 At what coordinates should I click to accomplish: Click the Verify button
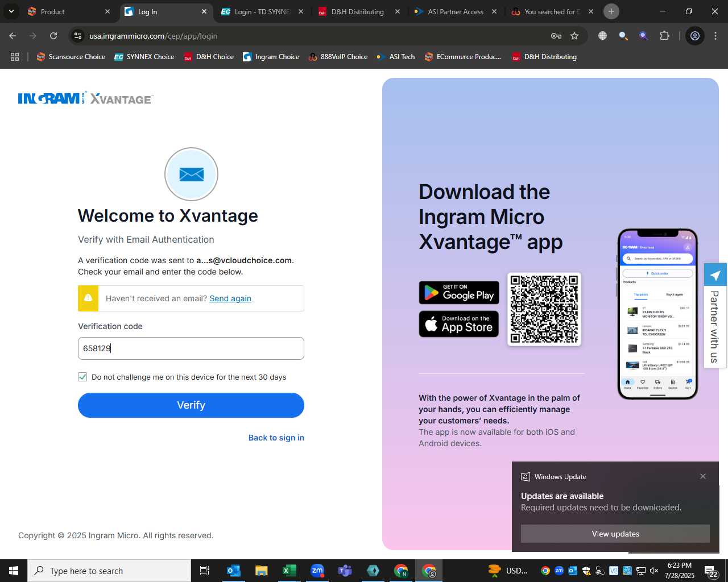[x=191, y=405]
